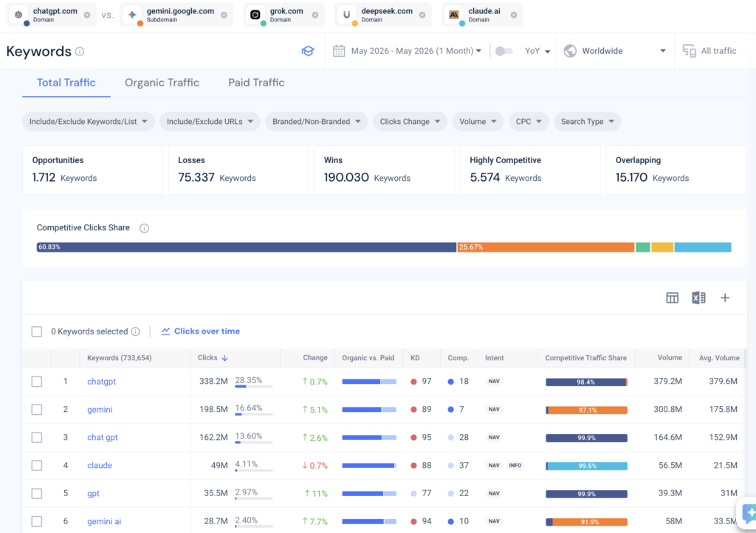Image resolution: width=756 pixels, height=533 pixels.
Task: Open the Opportunities keywords card
Action: point(92,170)
